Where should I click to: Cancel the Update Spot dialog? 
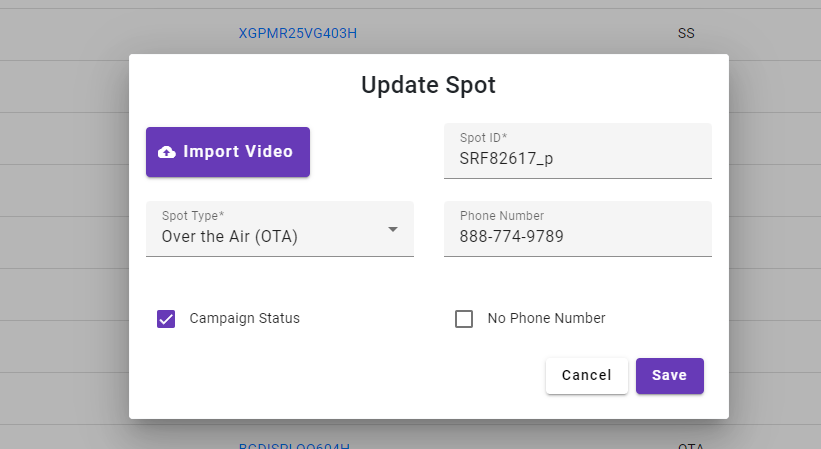[x=586, y=376]
